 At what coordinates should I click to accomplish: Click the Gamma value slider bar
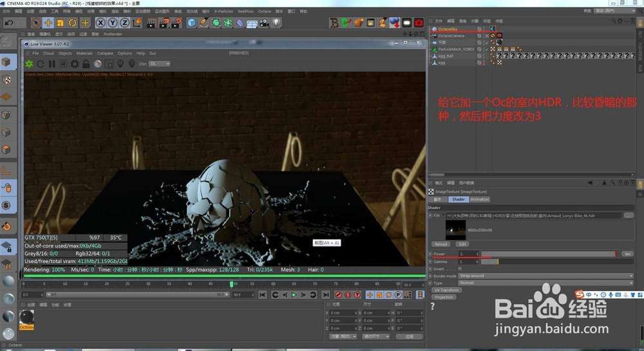pos(557,261)
